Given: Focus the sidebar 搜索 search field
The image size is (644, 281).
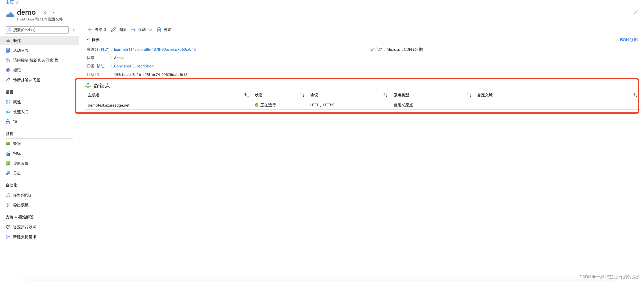Looking at the screenshot, I should [x=38, y=30].
